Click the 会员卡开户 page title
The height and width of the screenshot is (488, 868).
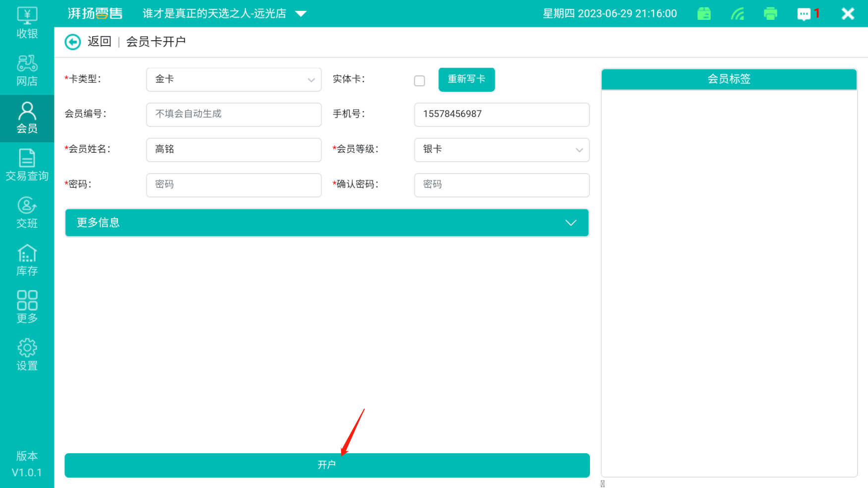pos(156,42)
